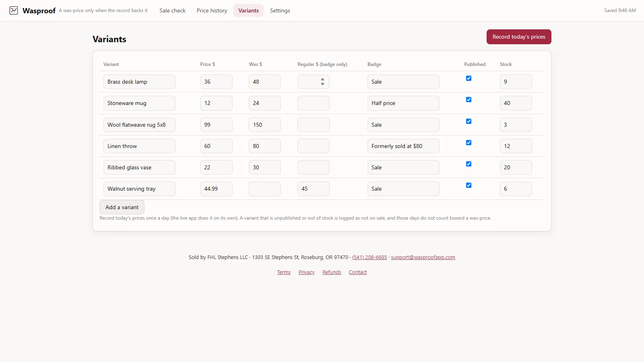
Task: Click the Walnut serving tray name field
Action: [139, 189]
